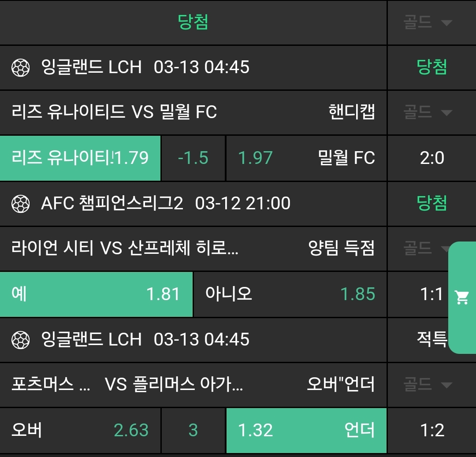Select the 리즈 유나이티드 1.79 handicap bet
This screenshot has height=457, width=476.
[x=80, y=158]
